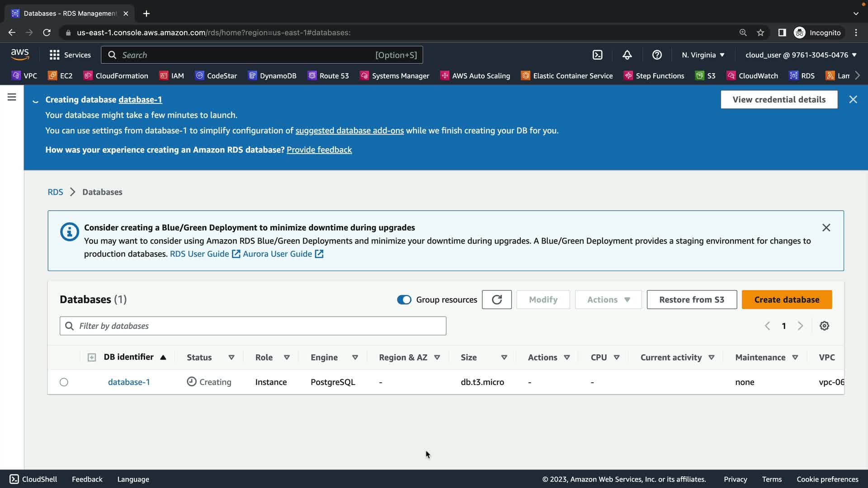Expand the cloud_user account menu

click(x=801, y=55)
